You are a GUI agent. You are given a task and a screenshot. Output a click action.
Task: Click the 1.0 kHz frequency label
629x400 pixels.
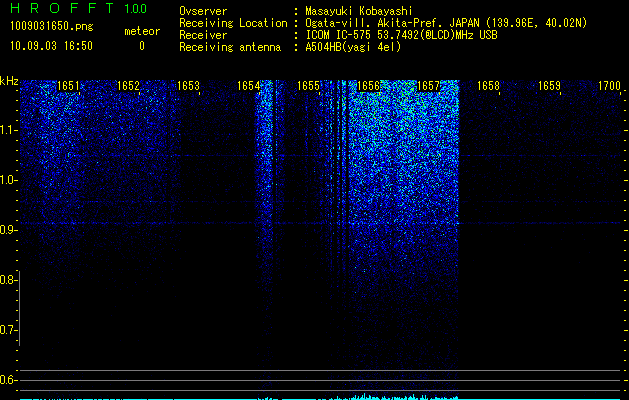pos(8,180)
